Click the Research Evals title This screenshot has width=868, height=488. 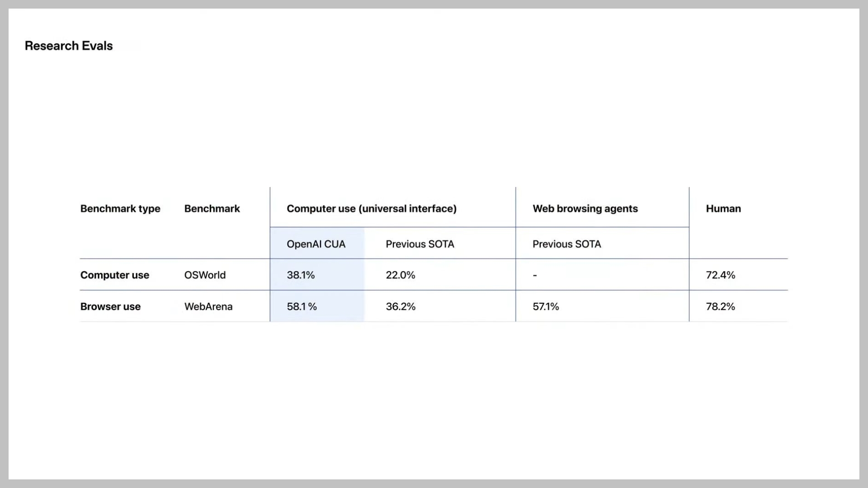[69, 45]
